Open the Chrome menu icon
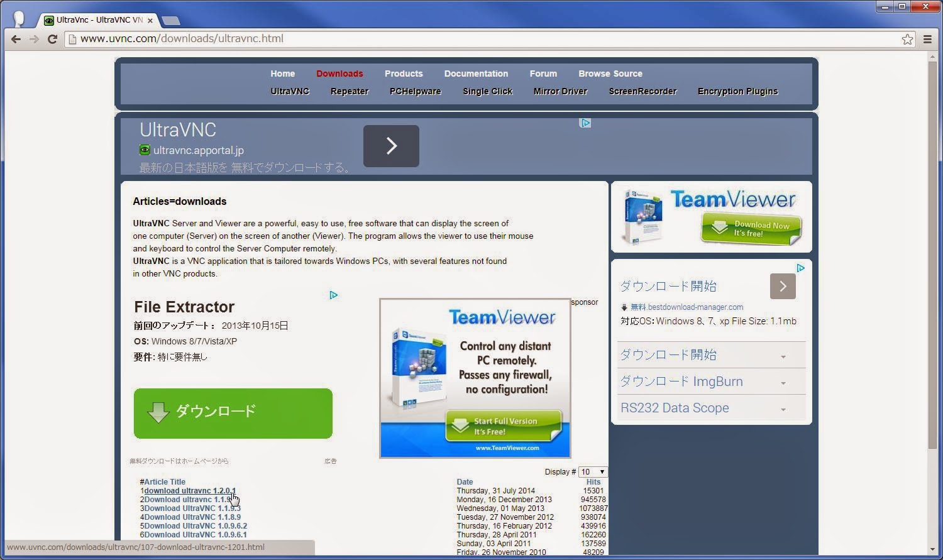The height and width of the screenshot is (560, 943). (927, 39)
